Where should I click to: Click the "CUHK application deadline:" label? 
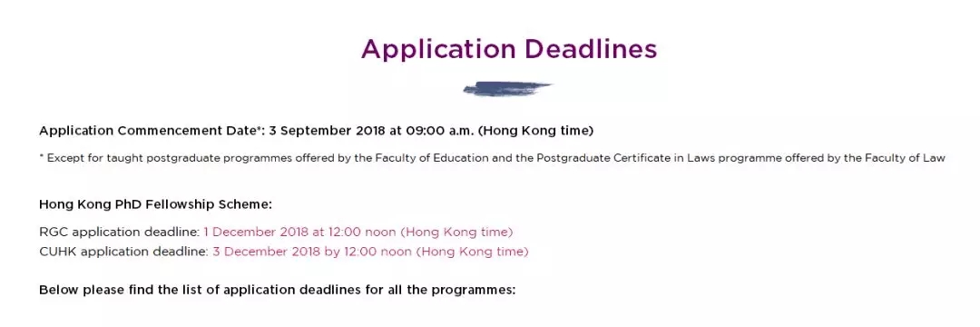point(123,252)
